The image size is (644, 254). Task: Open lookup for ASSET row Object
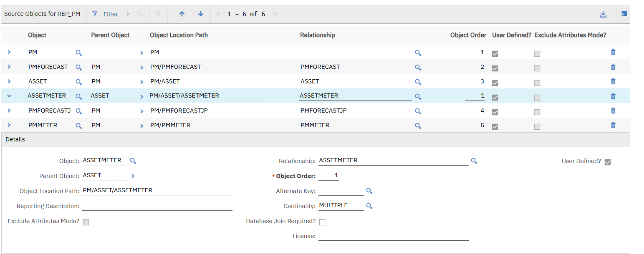[x=78, y=82]
